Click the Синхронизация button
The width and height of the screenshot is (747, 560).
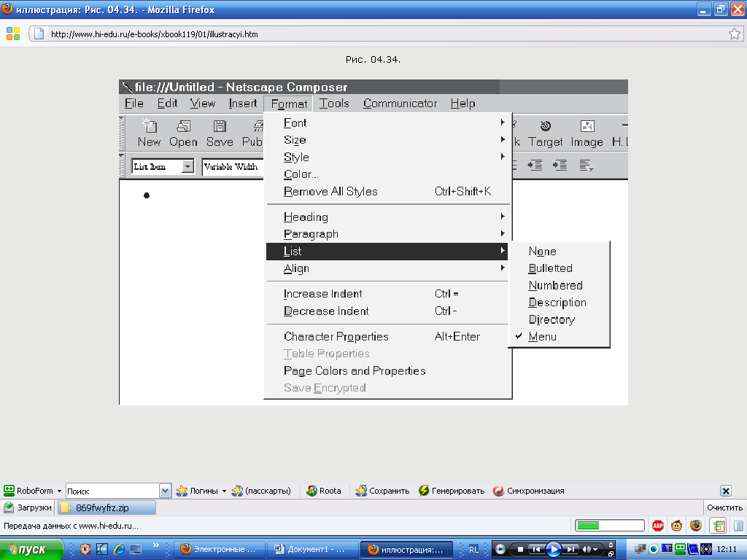529,491
